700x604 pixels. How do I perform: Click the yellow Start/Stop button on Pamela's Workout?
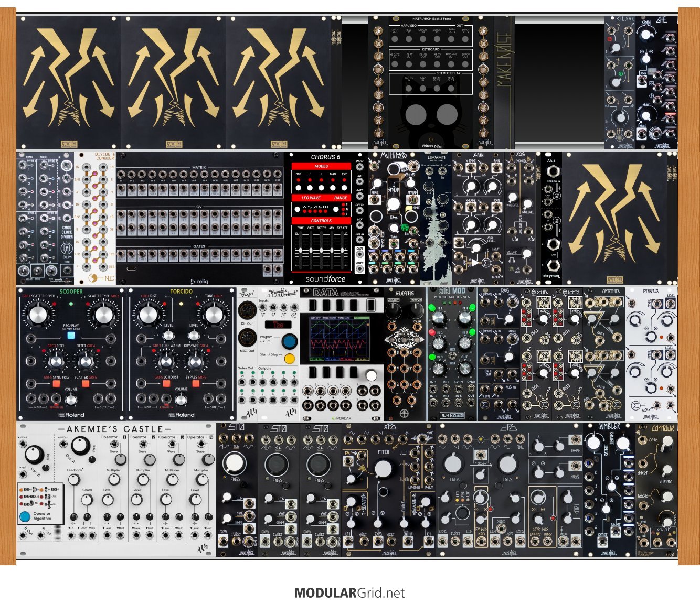289,359
